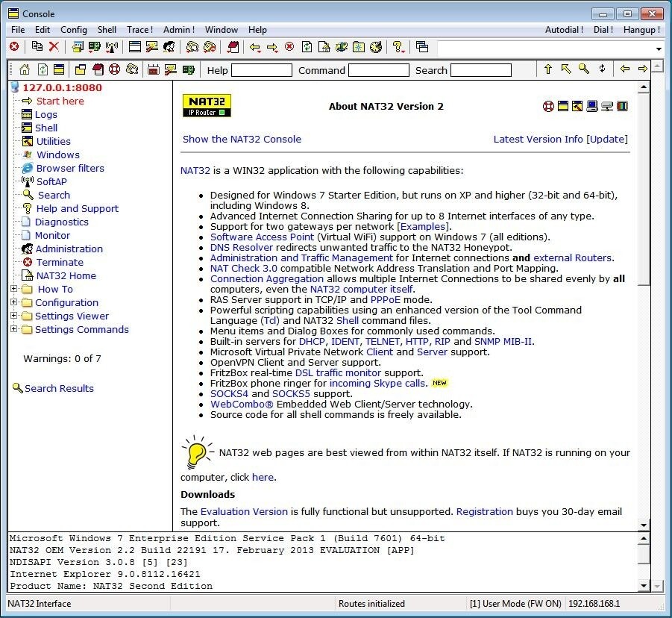672x618 pixels.
Task: Open the Config menu
Action: coord(74,30)
